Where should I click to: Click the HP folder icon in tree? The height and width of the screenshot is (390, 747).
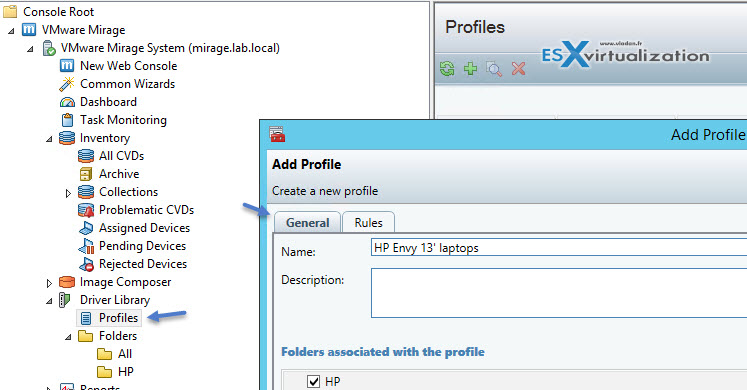click(x=104, y=372)
